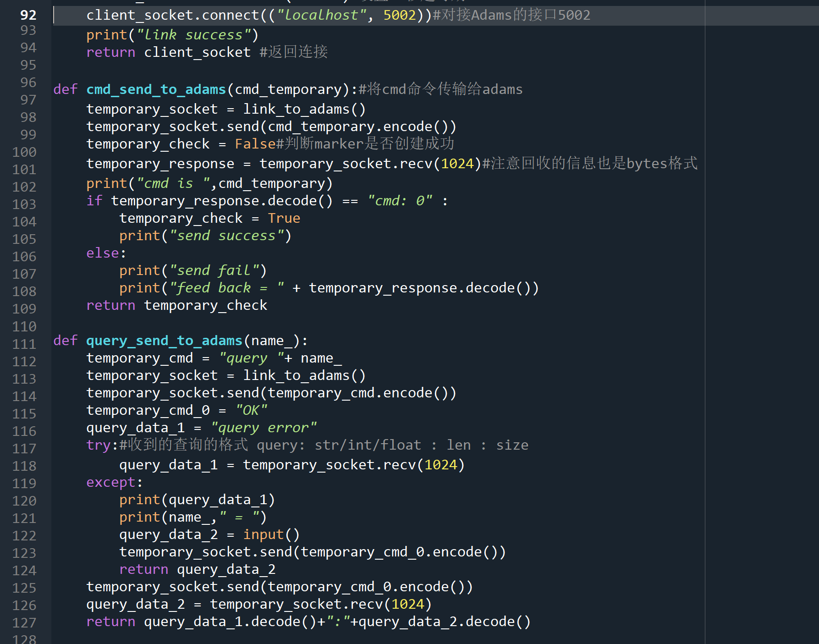Click the "localhost" string literal
The image size is (819, 644).
321,15
